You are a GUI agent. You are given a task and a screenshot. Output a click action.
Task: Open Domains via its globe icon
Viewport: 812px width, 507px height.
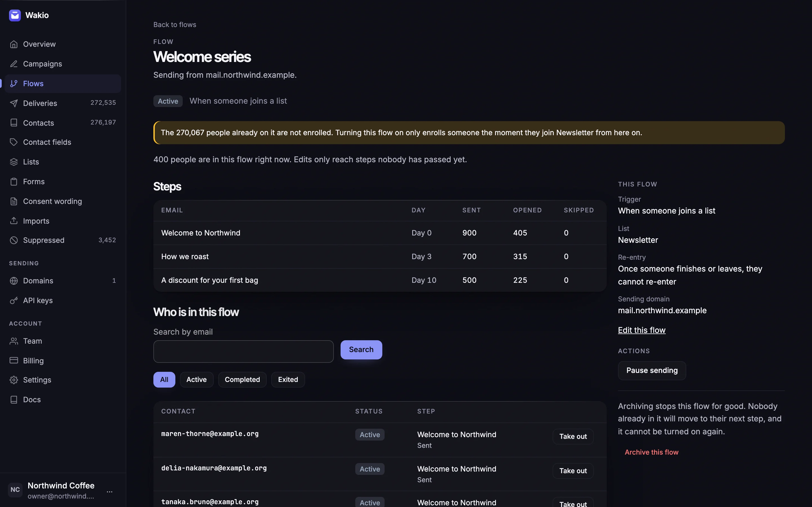click(x=14, y=281)
